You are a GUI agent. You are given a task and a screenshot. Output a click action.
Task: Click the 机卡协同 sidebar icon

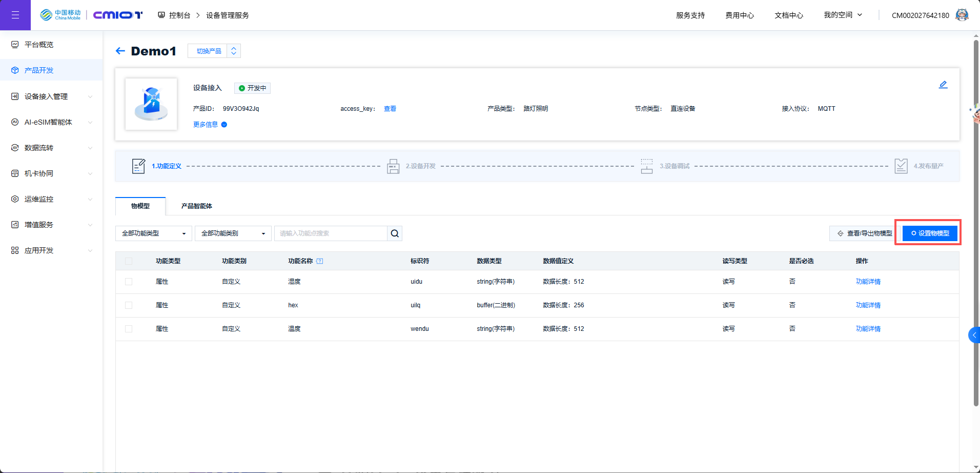point(15,173)
